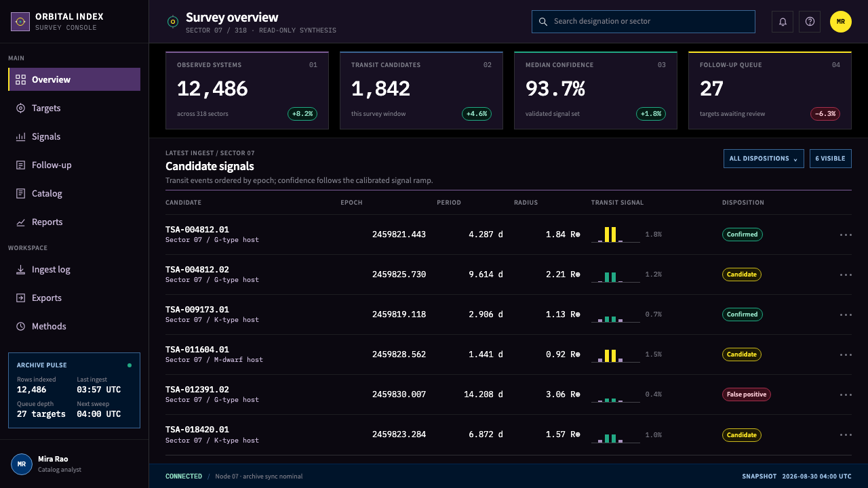Open row actions for TSA-004812.01

(846, 235)
